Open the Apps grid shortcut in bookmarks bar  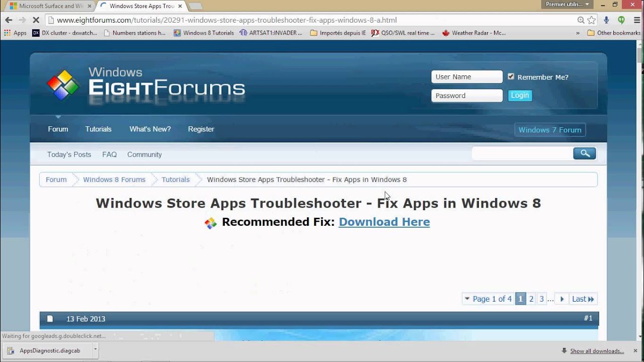click(15, 33)
